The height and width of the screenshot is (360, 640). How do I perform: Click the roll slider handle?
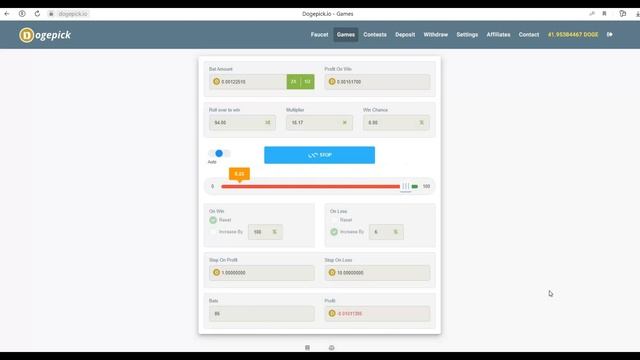tap(405, 187)
